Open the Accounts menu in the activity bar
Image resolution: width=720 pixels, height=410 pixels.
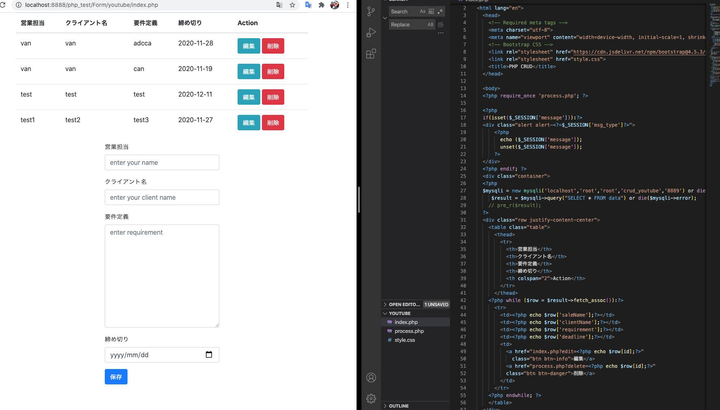click(x=371, y=378)
